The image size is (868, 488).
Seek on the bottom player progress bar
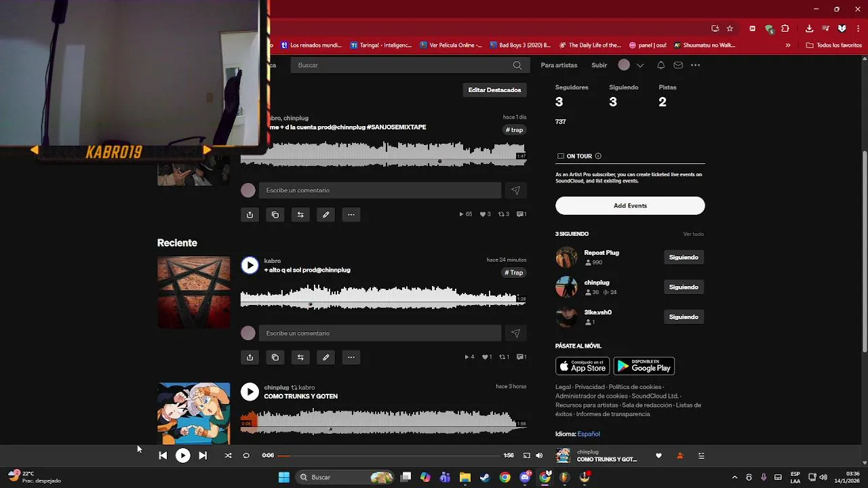[389, 455]
